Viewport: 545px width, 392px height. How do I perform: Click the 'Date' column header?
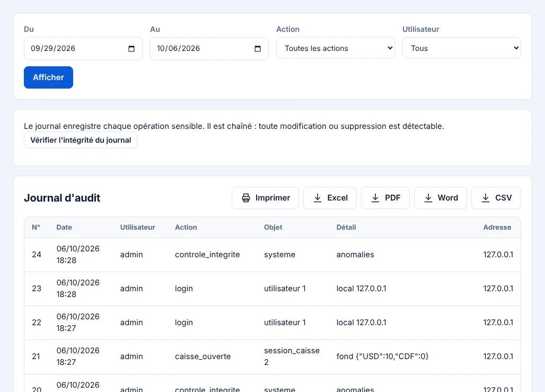tap(64, 228)
